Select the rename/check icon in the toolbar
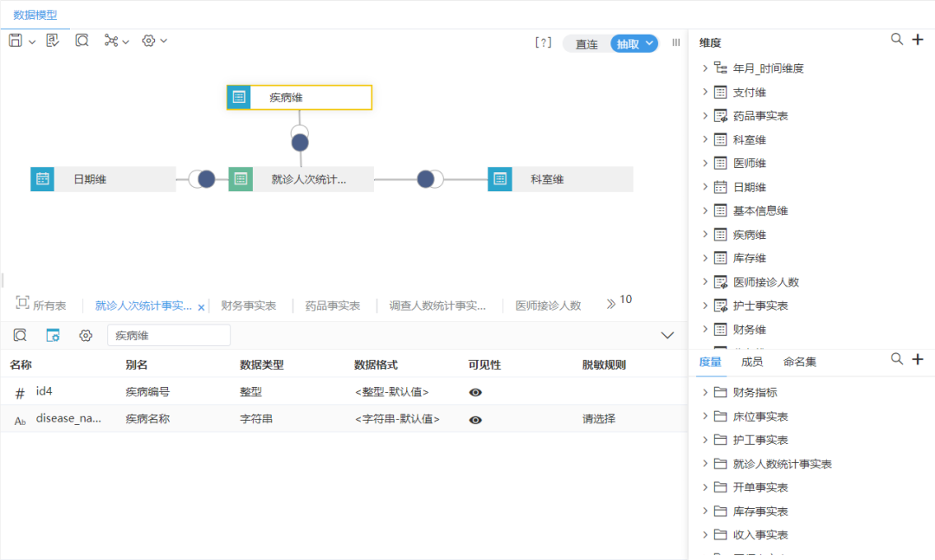Image resolution: width=935 pixels, height=560 pixels. pyautogui.click(x=52, y=40)
